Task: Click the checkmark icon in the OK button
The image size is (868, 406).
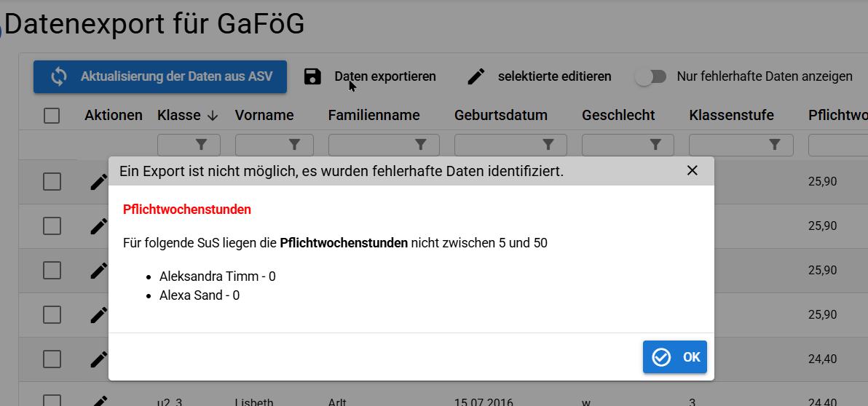Action: (x=661, y=357)
